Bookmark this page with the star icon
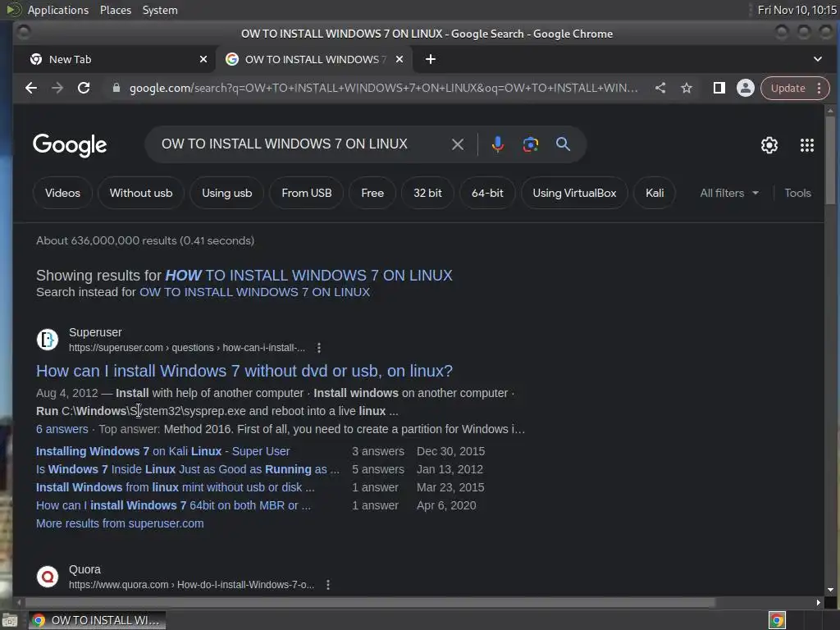The width and height of the screenshot is (840, 630). [x=687, y=88]
